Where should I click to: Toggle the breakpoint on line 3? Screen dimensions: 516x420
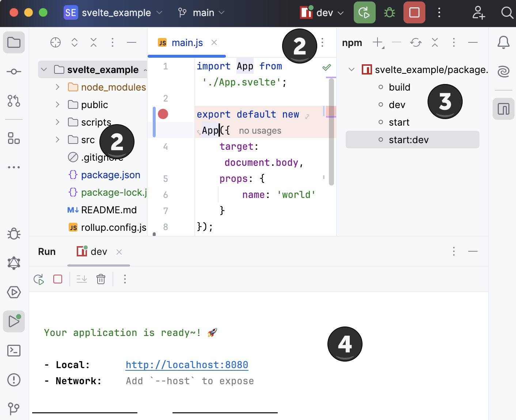tap(163, 114)
